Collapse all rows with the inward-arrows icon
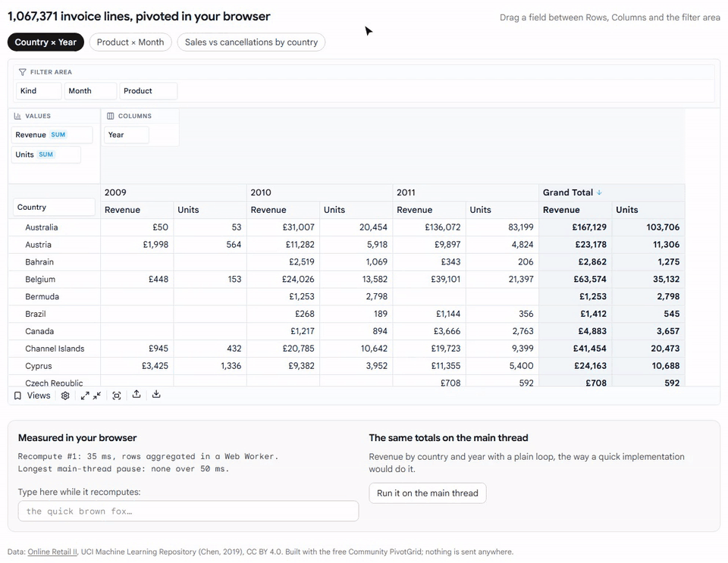 (96, 396)
